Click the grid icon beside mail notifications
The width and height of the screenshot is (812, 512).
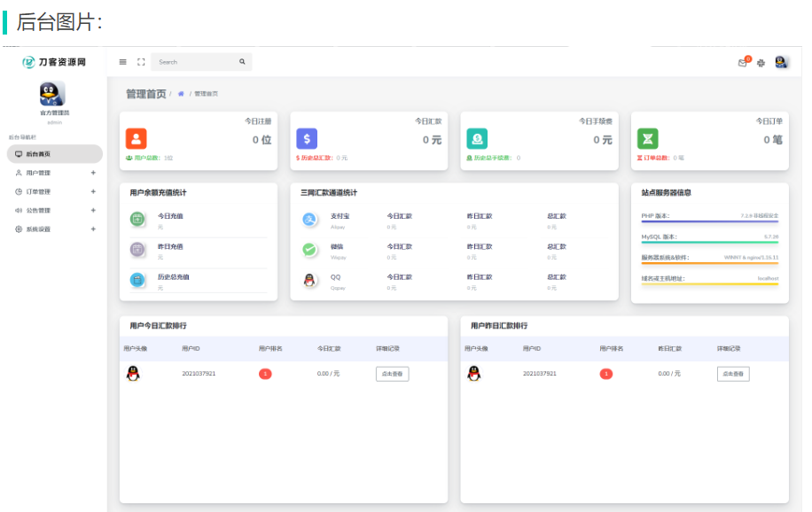[761, 63]
